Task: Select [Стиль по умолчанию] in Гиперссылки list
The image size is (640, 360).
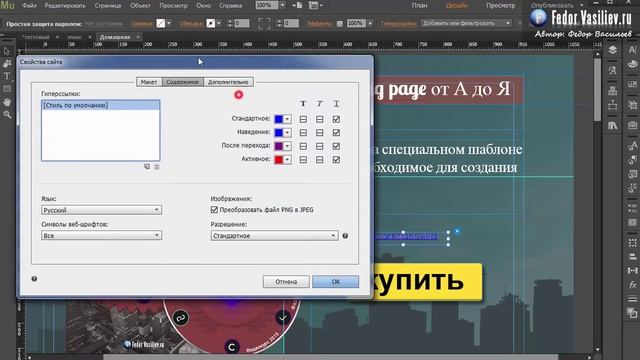Action: coord(100,105)
